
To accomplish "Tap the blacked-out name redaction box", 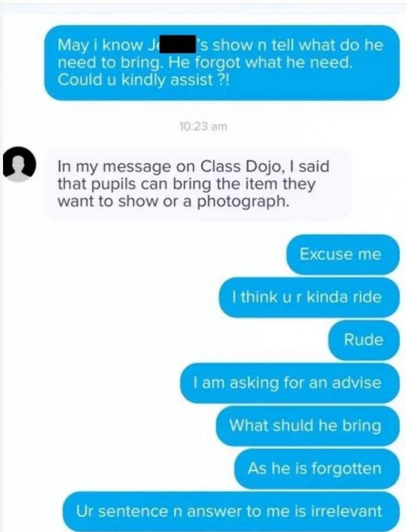I will pyautogui.click(x=179, y=44).
